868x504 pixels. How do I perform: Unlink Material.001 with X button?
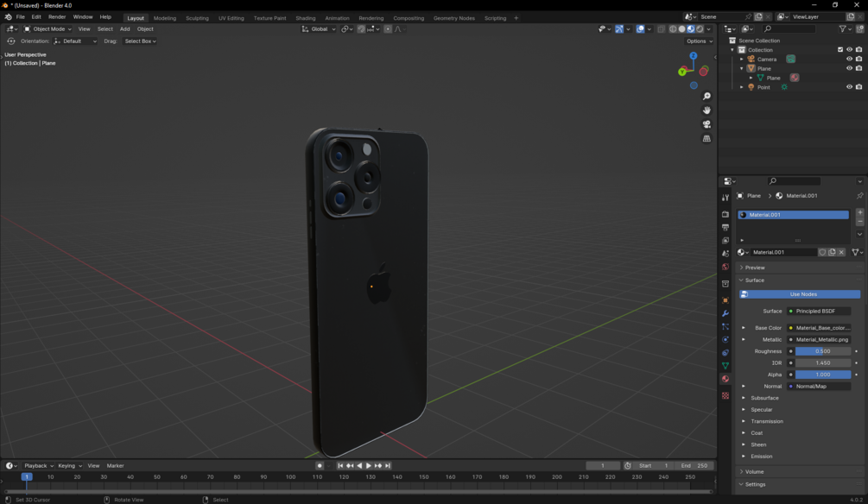[841, 252]
